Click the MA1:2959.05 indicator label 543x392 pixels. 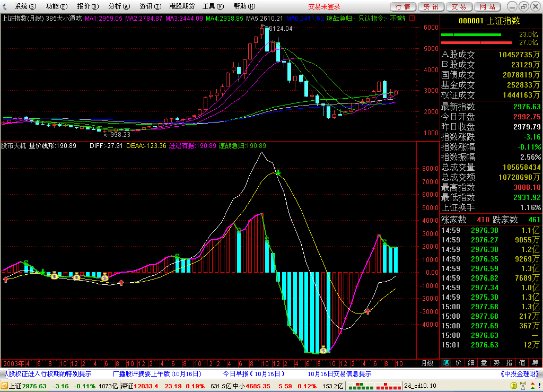(x=103, y=19)
